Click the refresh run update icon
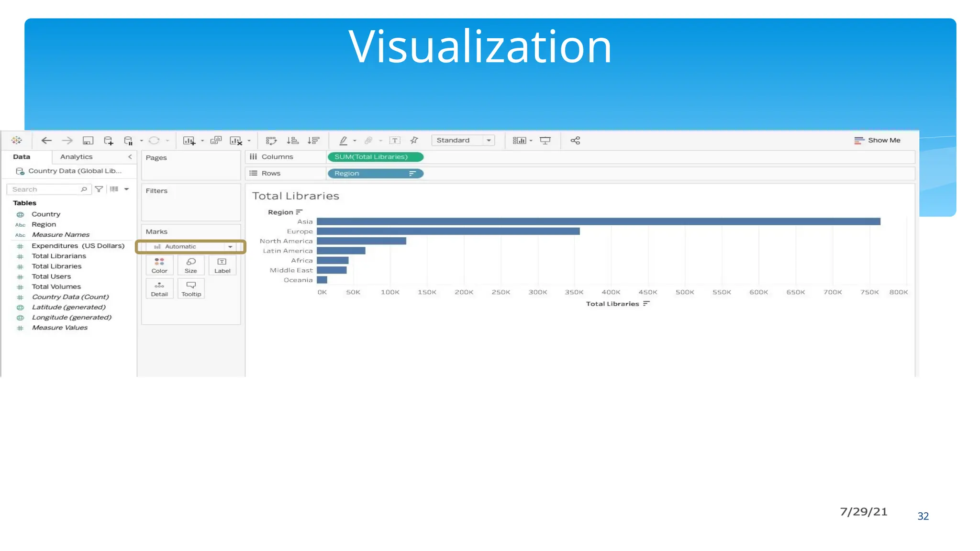980x551 pixels. [154, 140]
